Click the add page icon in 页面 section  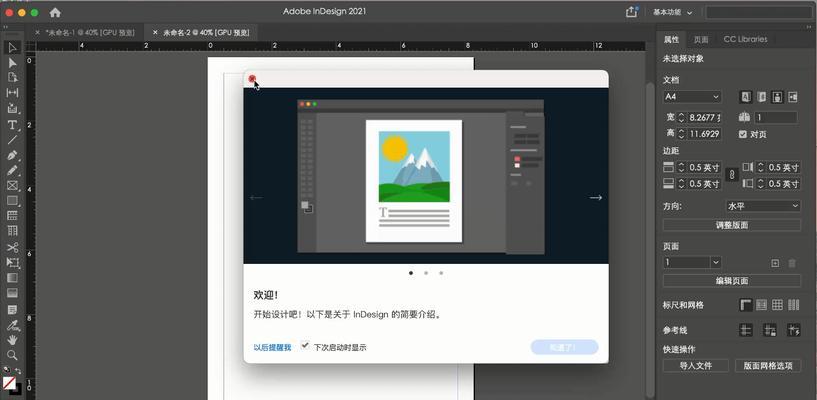point(775,264)
